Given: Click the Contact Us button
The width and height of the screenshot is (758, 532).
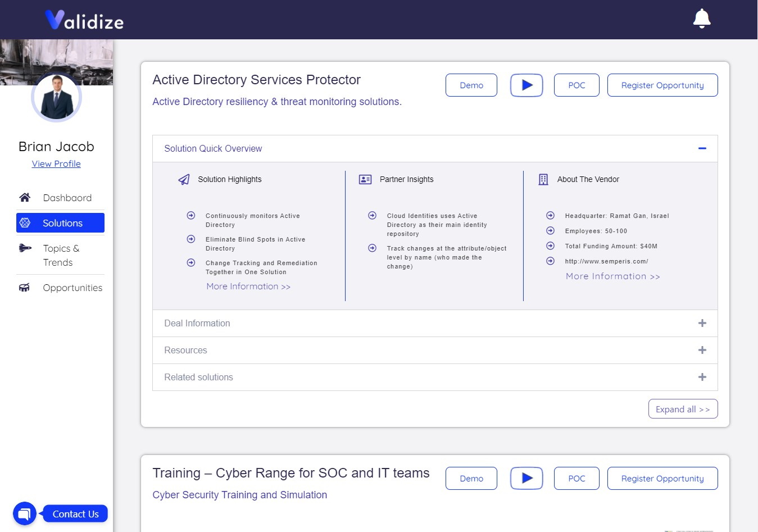Looking at the screenshot, I should click(x=75, y=513).
